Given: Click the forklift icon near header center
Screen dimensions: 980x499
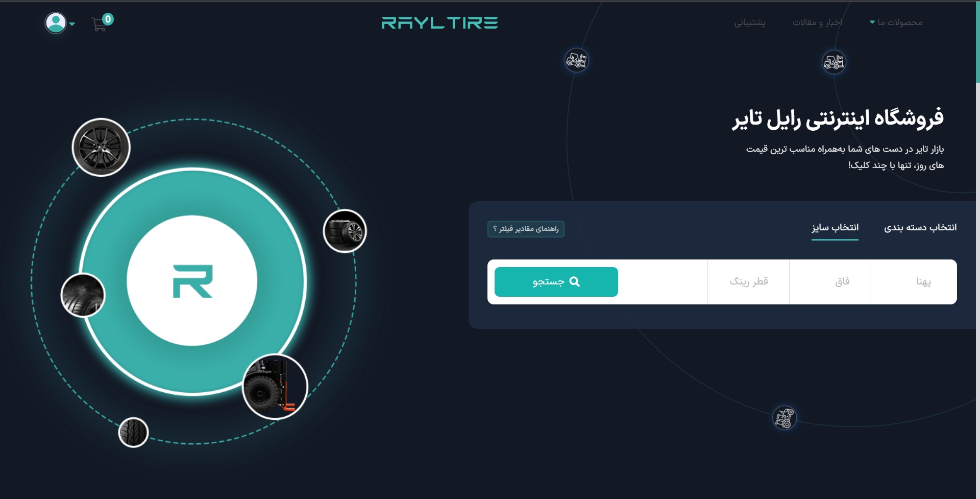Looking at the screenshot, I should (x=577, y=60).
